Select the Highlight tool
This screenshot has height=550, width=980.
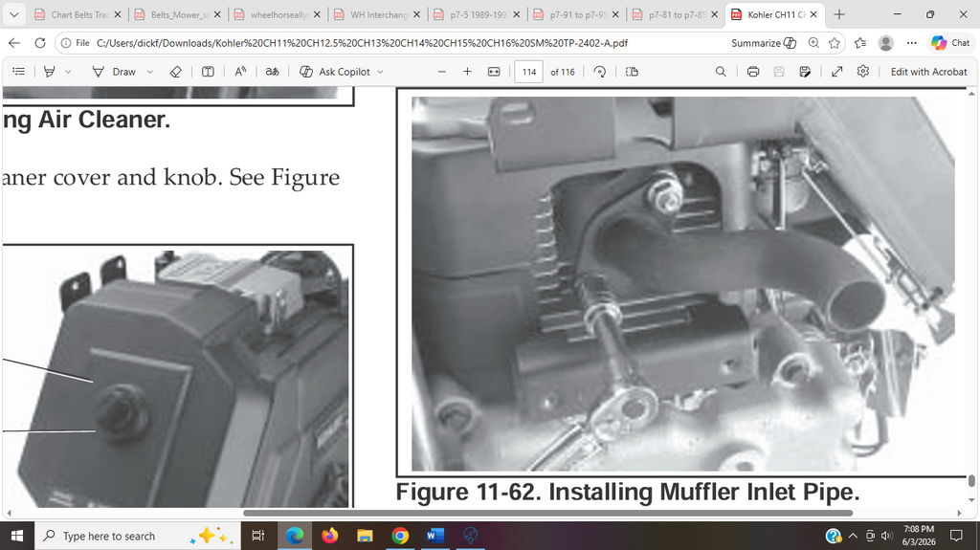point(50,72)
